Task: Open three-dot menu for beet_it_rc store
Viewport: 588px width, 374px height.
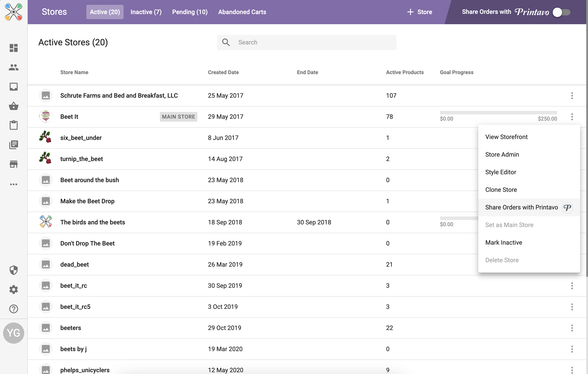Action: [x=572, y=286]
